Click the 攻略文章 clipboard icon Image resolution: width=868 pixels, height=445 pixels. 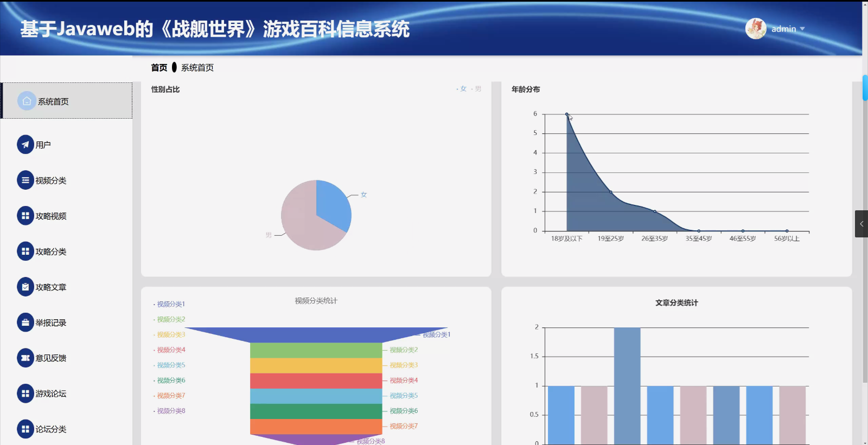click(x=25, y=287)
